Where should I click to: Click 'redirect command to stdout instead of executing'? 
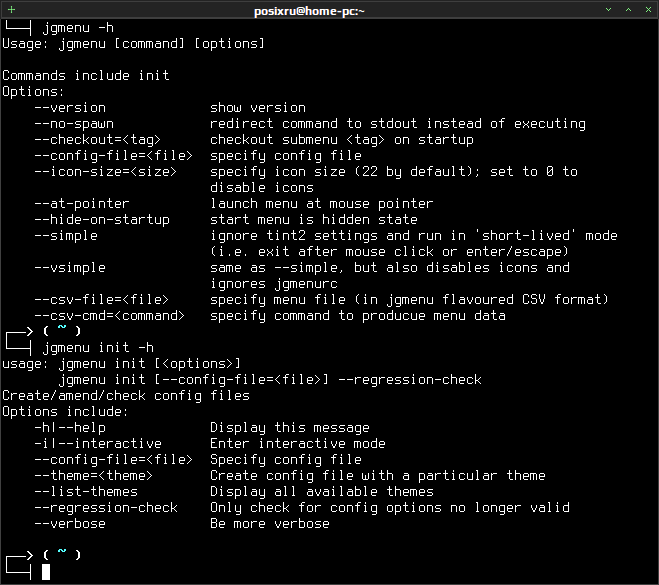[x=398, y=124]
